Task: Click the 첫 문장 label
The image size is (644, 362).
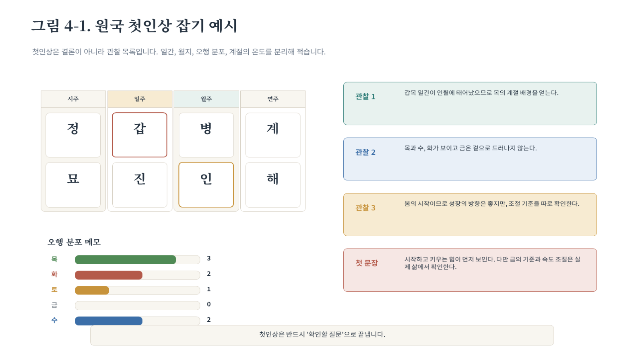Action: [367, 263]
